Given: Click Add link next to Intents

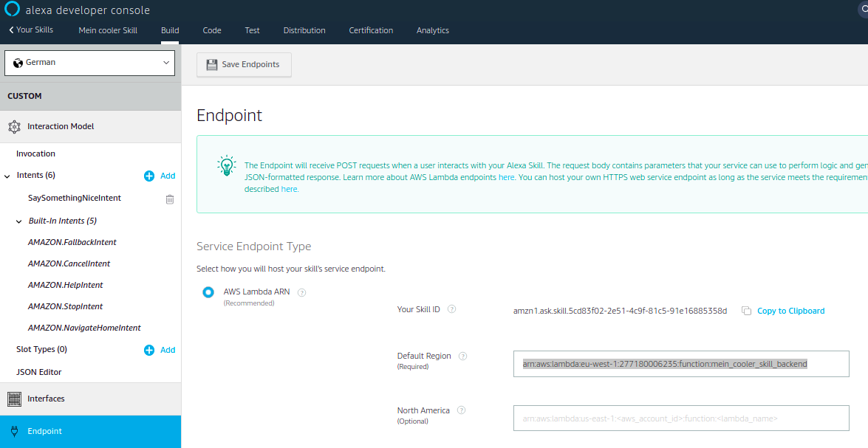Looking at the screenshot, I should [x=168, y=176].
